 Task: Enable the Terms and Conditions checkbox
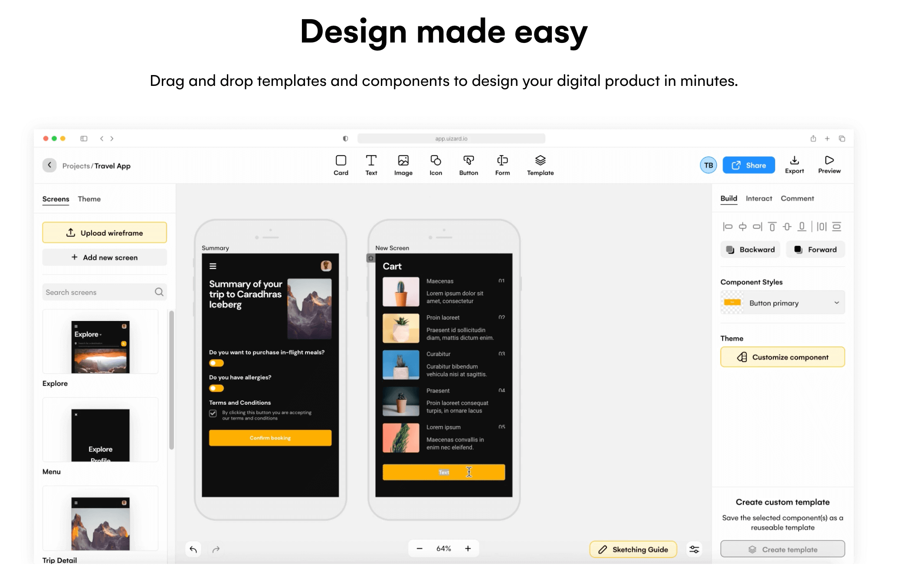tap(213, 414)
